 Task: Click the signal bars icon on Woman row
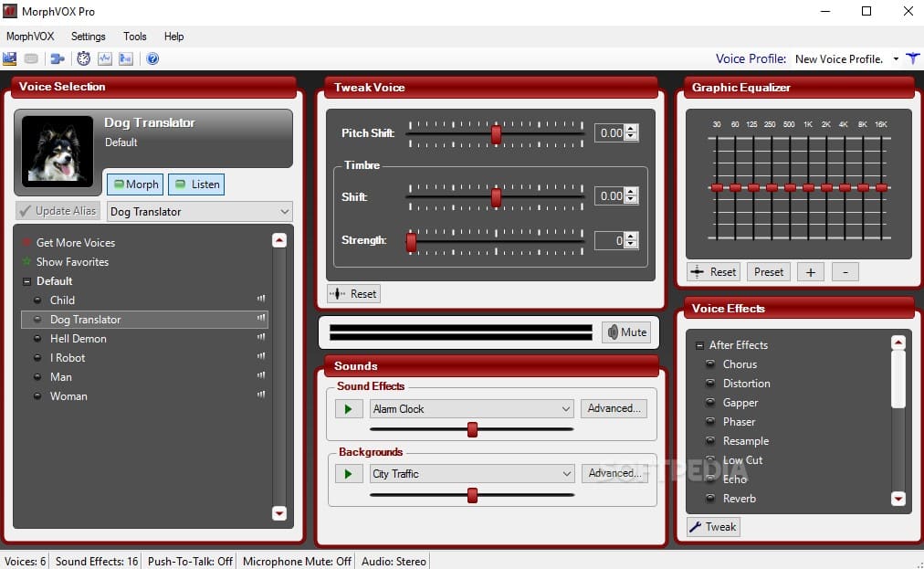coord(261,395)
